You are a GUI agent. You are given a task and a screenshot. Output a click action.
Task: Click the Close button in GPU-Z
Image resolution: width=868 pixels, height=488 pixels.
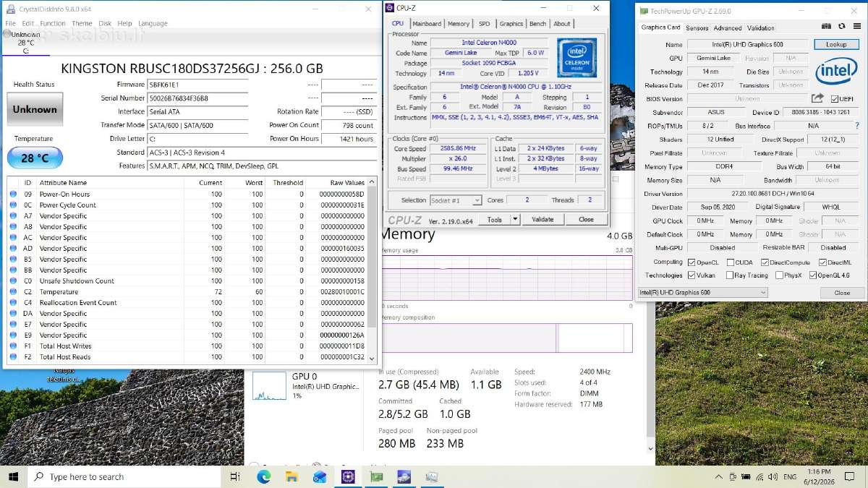click(x=842, y=293)
